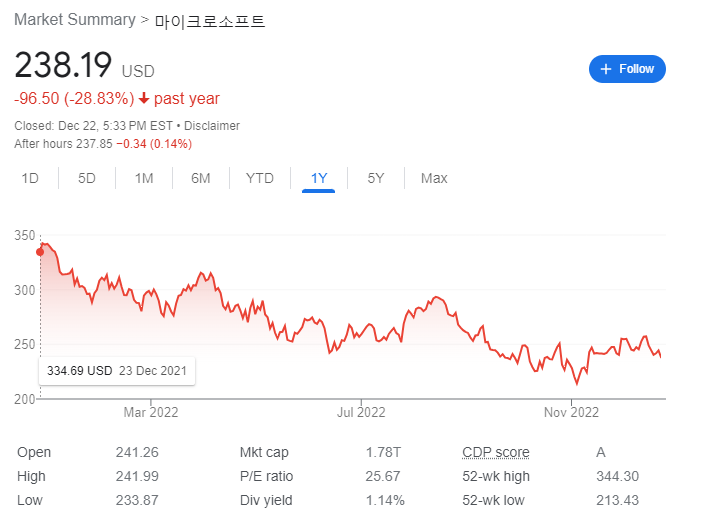Click the Closed: Dec 22 timestamp text
706x519 pixels.
click(x=94, y=126)
